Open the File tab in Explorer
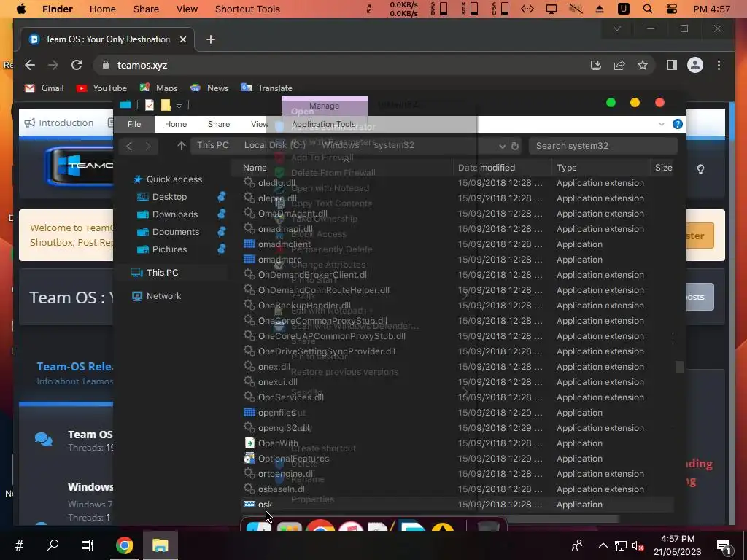Screen dimensions: 747x560 (x=134, y=124)
